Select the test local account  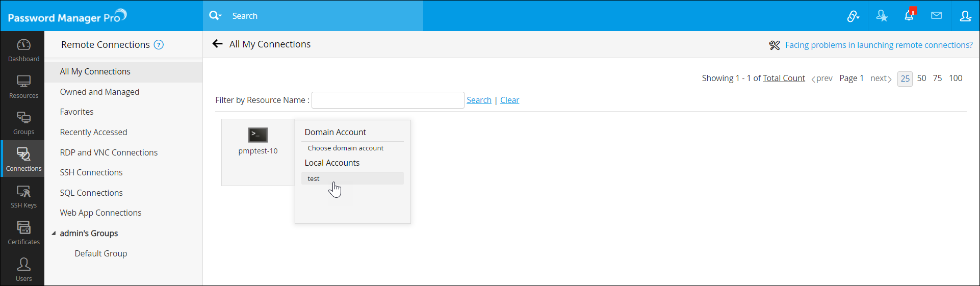coord(352,178)
